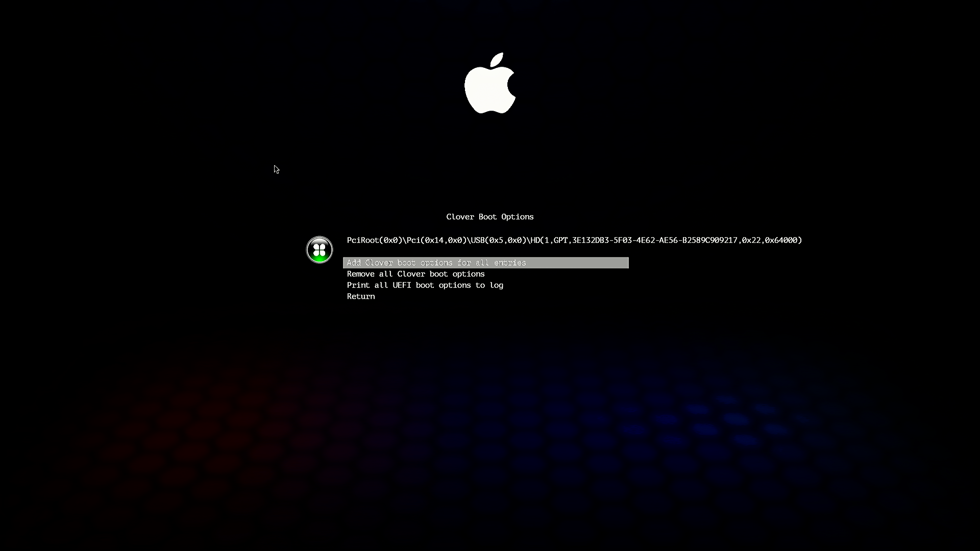Select Add Clover boot options for all entries
Viewport: 980px width, 551px height.
(x=485, y=263)
